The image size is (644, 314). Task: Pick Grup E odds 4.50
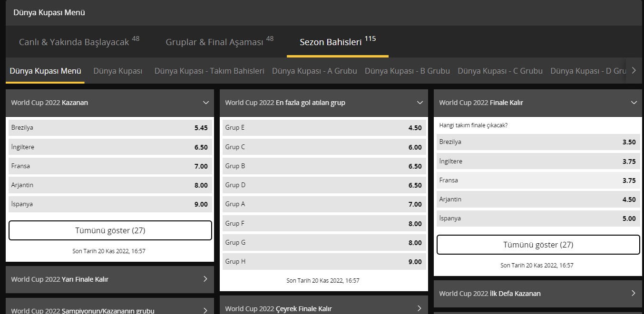click(324, 128)
